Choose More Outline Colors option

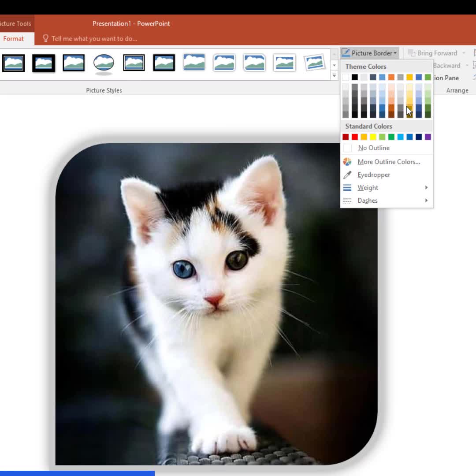coord(388,162)
